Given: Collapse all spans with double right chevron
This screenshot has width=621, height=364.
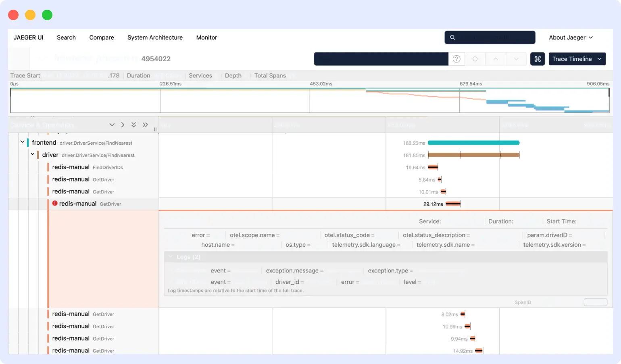Looking at the screenshot, I should pyautogui.click(x=145, y=125).
